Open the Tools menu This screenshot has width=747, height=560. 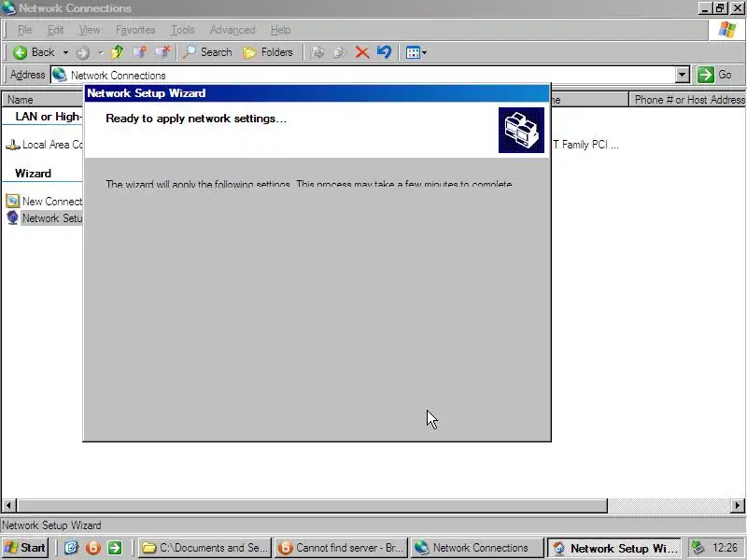183,30
